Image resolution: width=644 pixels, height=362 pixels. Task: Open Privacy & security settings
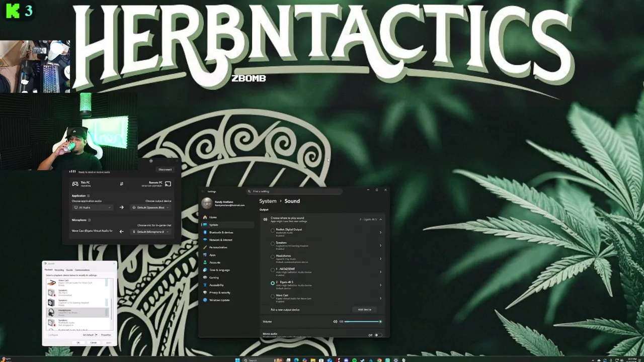227,293
